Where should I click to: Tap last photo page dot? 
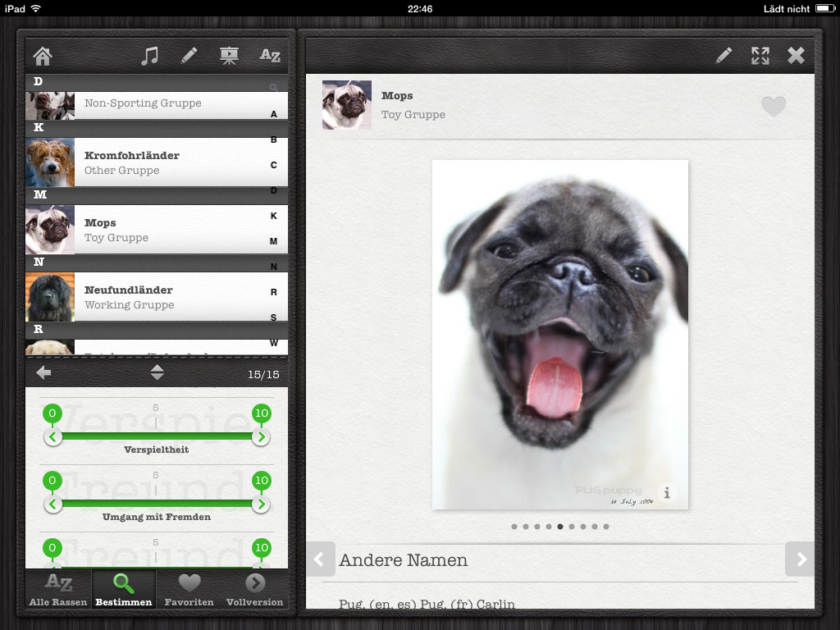pyautogui.click(x=606, y=527)
